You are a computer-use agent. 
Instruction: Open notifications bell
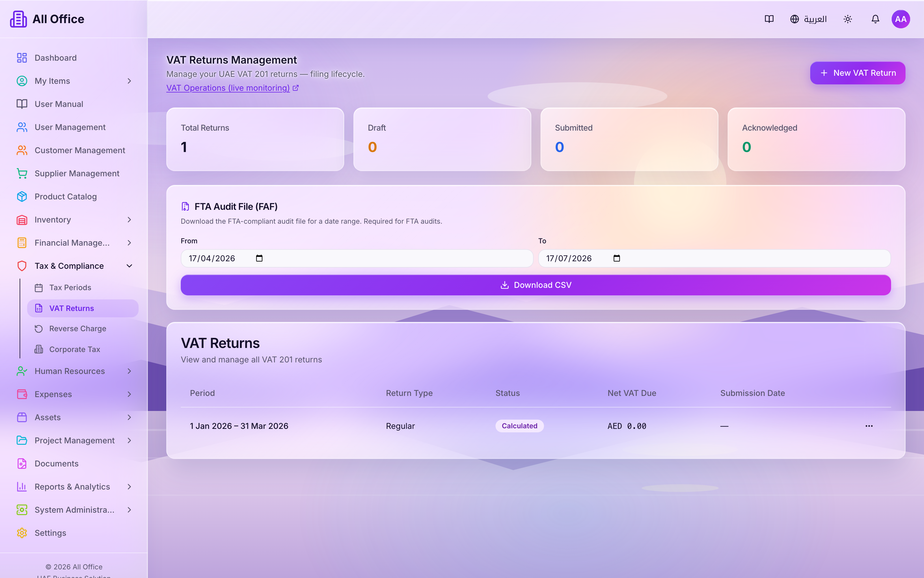(875, 19)
